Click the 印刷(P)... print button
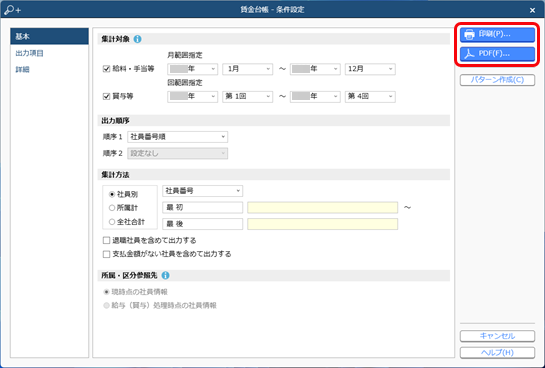Image resolution: width=545 pixels, height=368 pixels. pyautogui.click(x=497, y=34)
